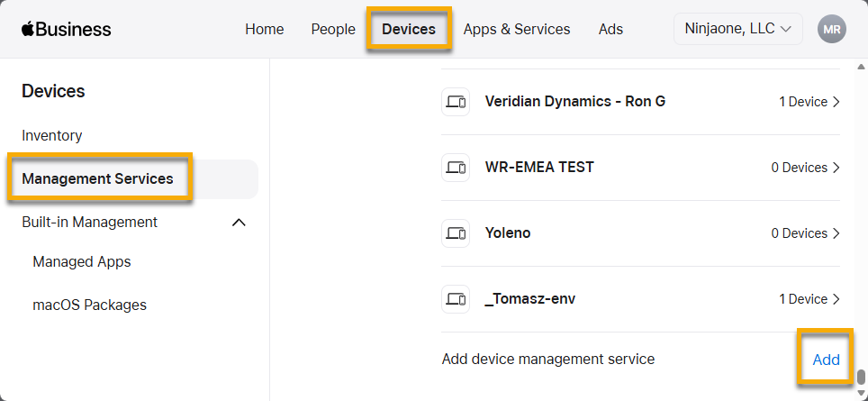Open the Ninjaone, LLC organization dropdown
The width and height of the screenshot is (868, 401).
[x=738, y=29]
